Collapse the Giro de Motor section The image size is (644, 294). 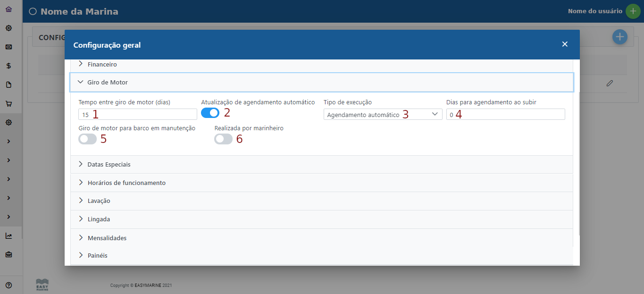(x=108, y=82)
